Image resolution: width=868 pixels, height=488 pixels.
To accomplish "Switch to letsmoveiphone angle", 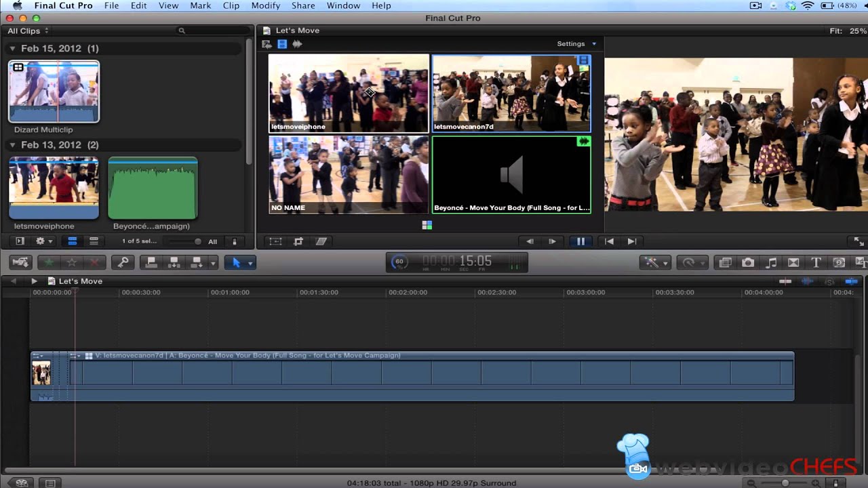I will 349,93.
